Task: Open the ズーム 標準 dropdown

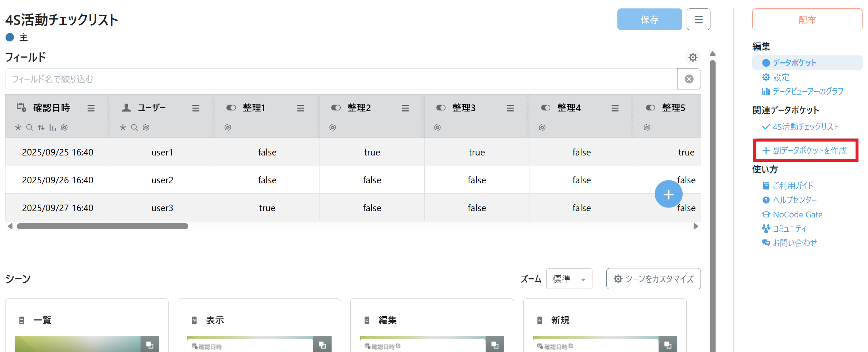Action: [x=569, y=279]
